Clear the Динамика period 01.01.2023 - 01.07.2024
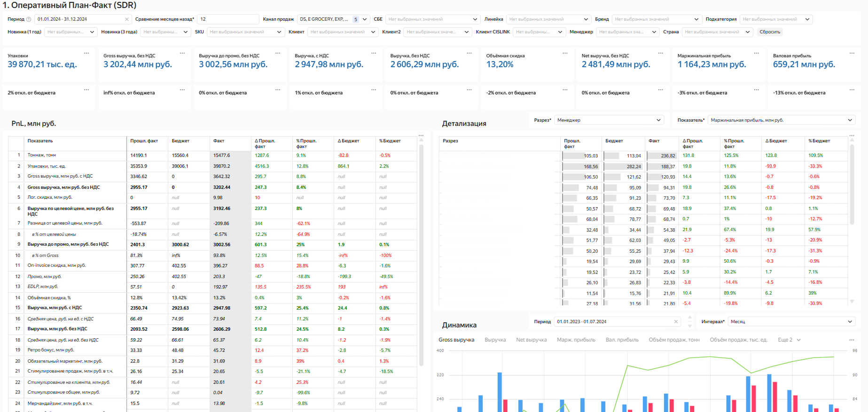The height and width of the screenshot is (412, 868). (x=676, y=322)
